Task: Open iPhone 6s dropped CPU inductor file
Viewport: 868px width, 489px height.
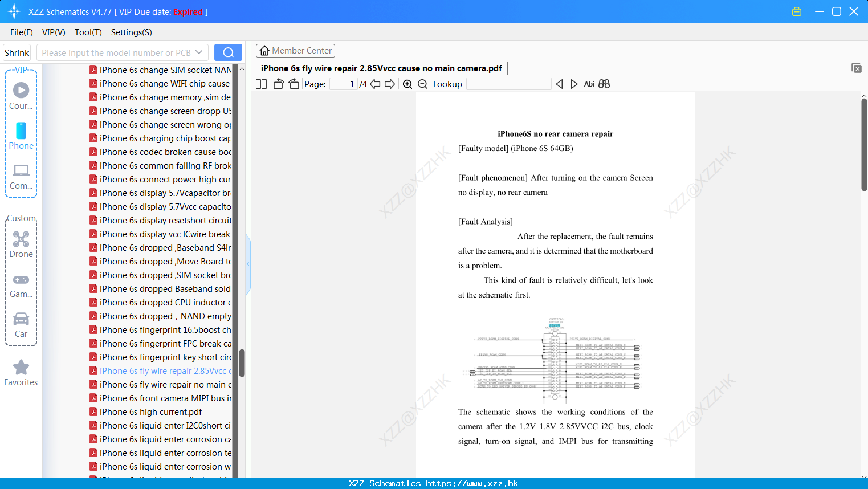Action: (160, 303)
